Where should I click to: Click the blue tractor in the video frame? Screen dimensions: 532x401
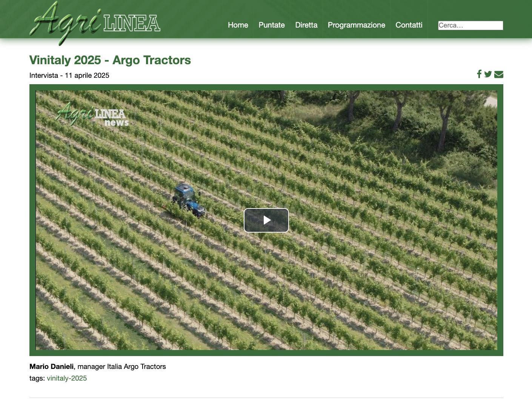[x=188, y=200]
